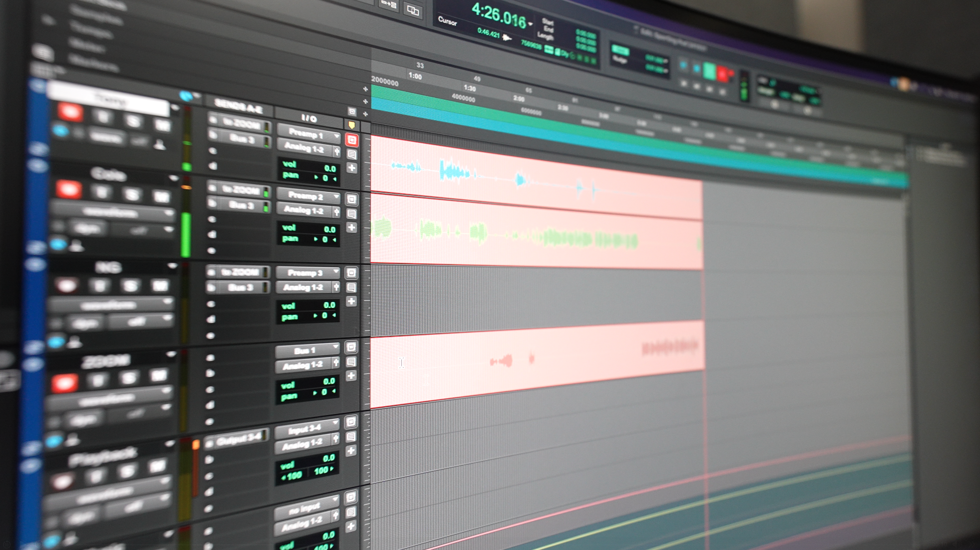Mute the ZOOM track

pyautogui.click(x=158, y=376)
